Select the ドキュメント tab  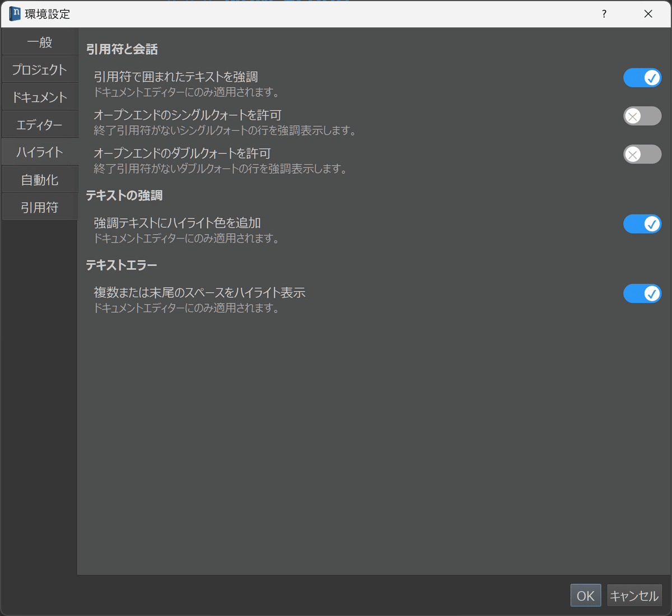[x=40, y=97]
